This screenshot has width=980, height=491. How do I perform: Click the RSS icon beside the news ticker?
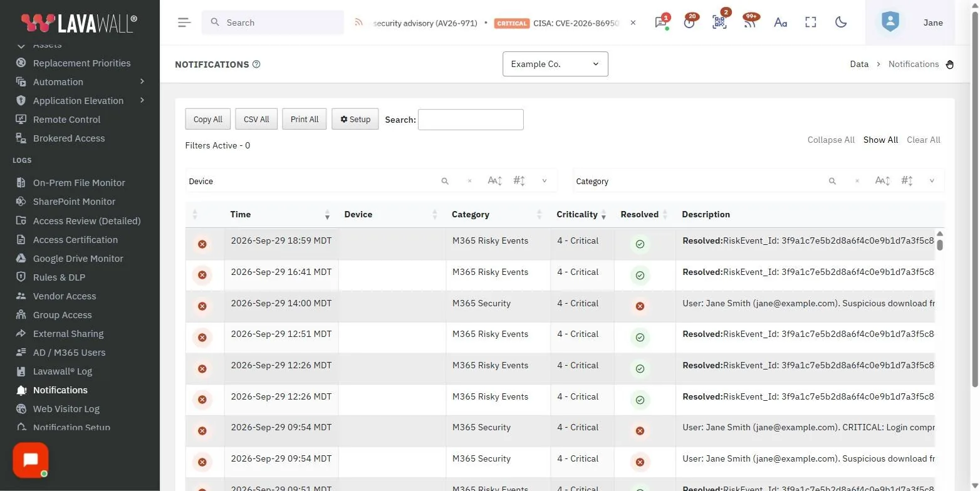359,23
